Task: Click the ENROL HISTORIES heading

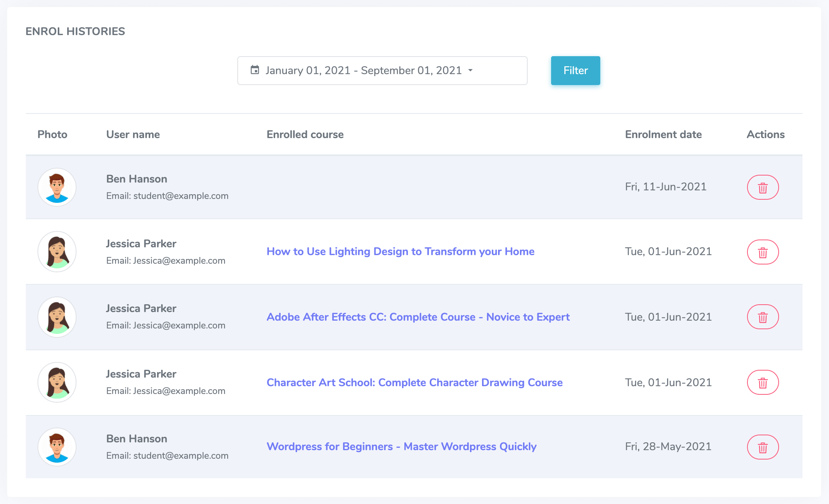Action: [75, 31]
